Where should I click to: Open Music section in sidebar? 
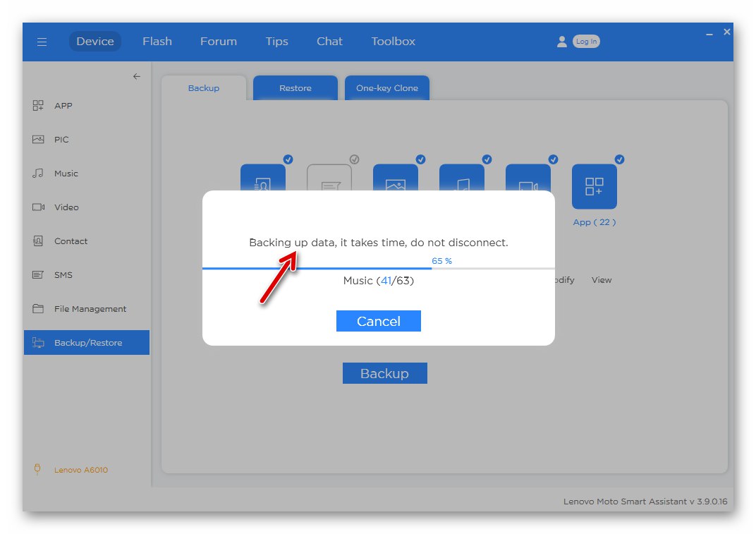[87, 173]
